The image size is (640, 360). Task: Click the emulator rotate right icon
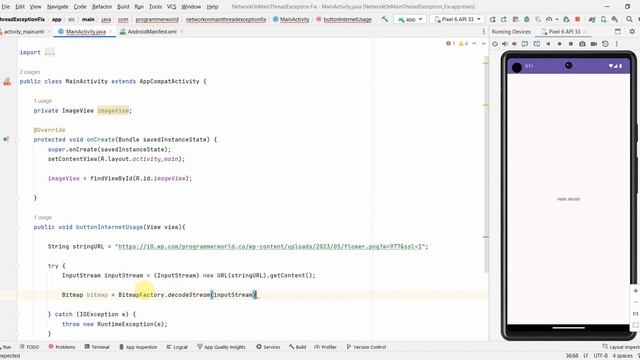(x=537, y=44)
